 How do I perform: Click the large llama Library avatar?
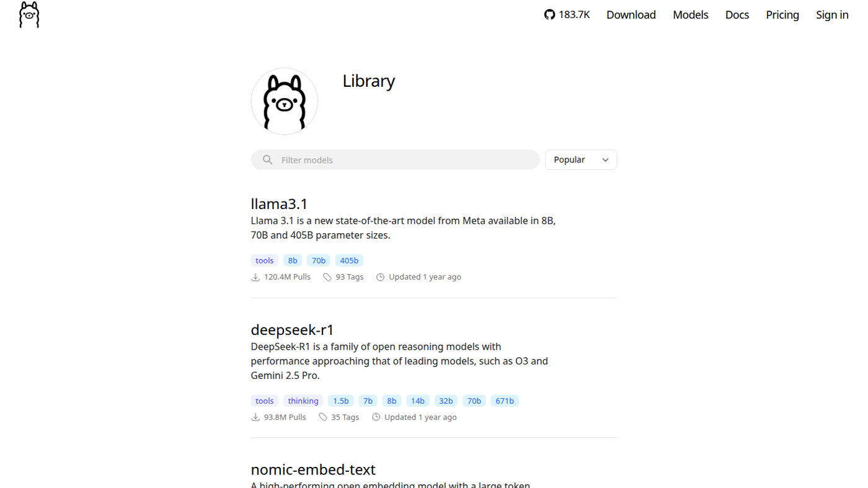[285, 101]
